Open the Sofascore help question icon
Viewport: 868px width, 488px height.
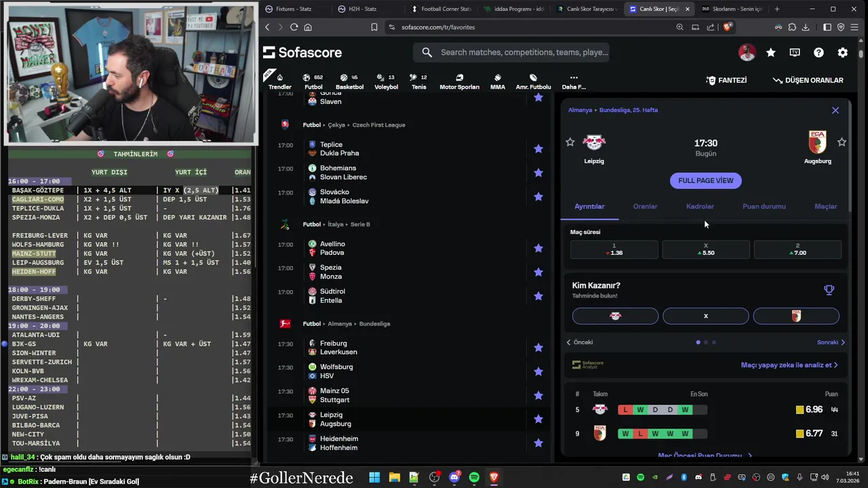[x=818, y=52]
